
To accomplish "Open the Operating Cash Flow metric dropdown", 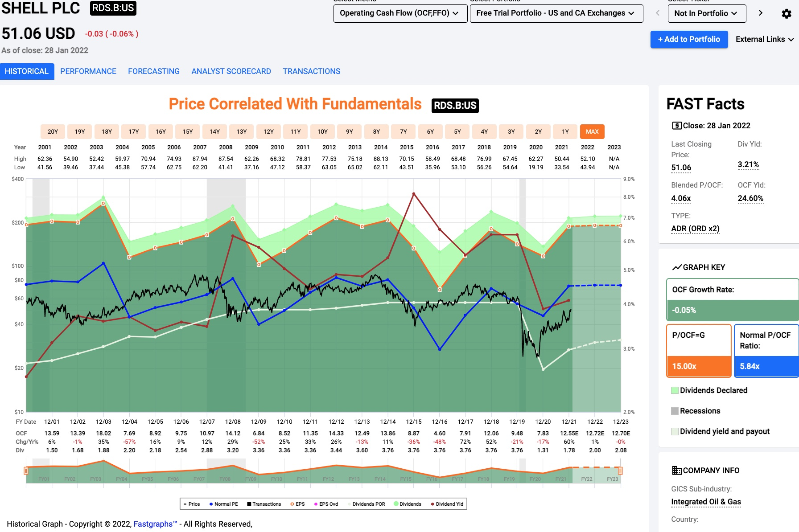I will [x=400, y=13].
